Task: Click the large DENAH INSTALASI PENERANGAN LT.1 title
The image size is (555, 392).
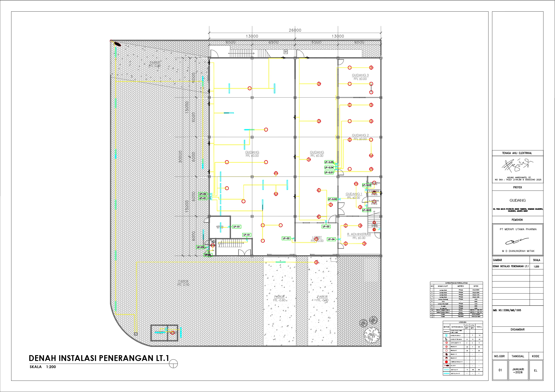Action: [99, 358]
